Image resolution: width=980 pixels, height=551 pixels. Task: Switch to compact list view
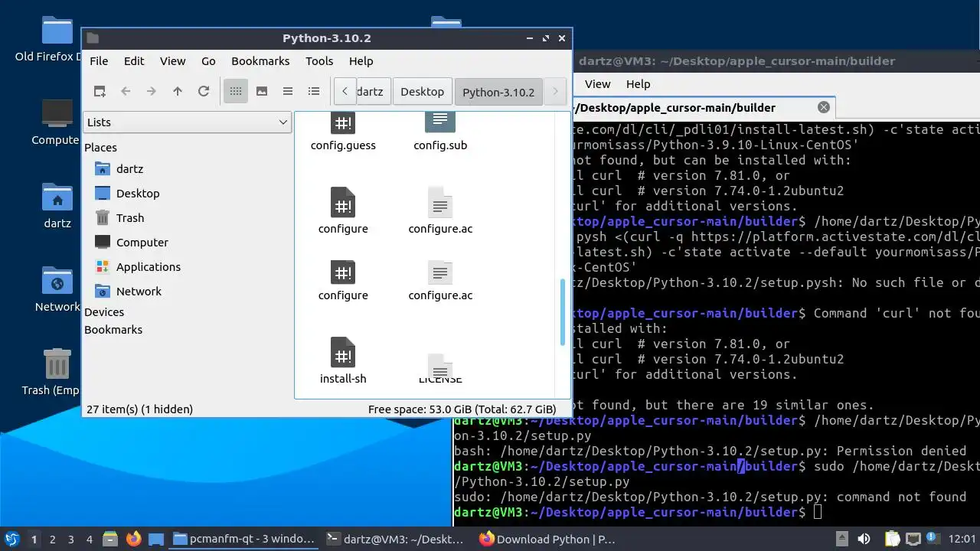click(288, 91)
